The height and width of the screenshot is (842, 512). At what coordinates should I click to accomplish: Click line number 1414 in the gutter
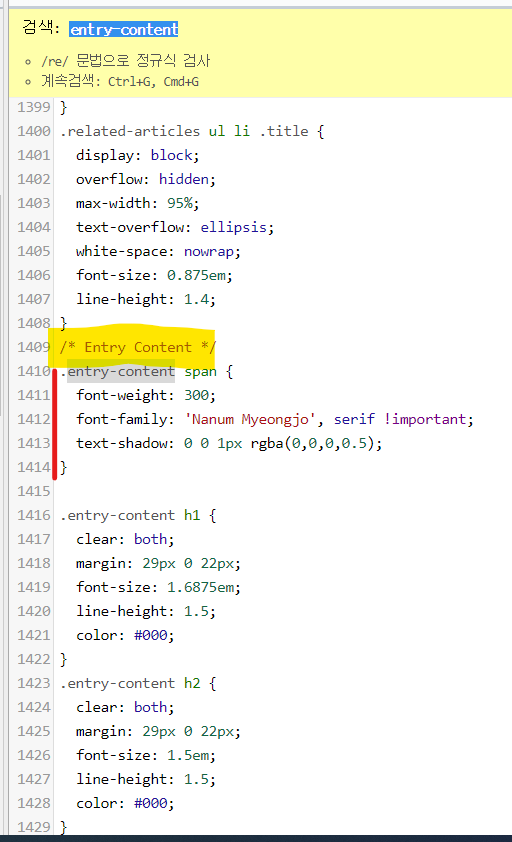pos(33,467)
